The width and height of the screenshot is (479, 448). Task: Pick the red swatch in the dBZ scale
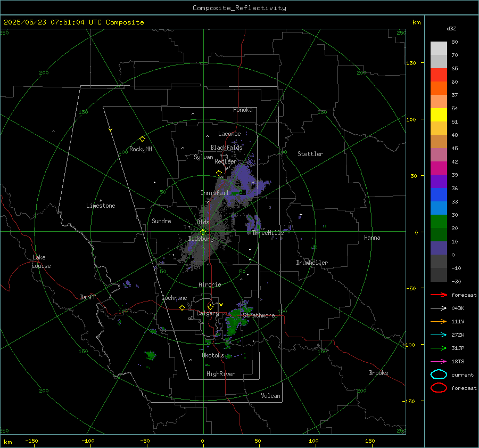(x=439, y=75)
